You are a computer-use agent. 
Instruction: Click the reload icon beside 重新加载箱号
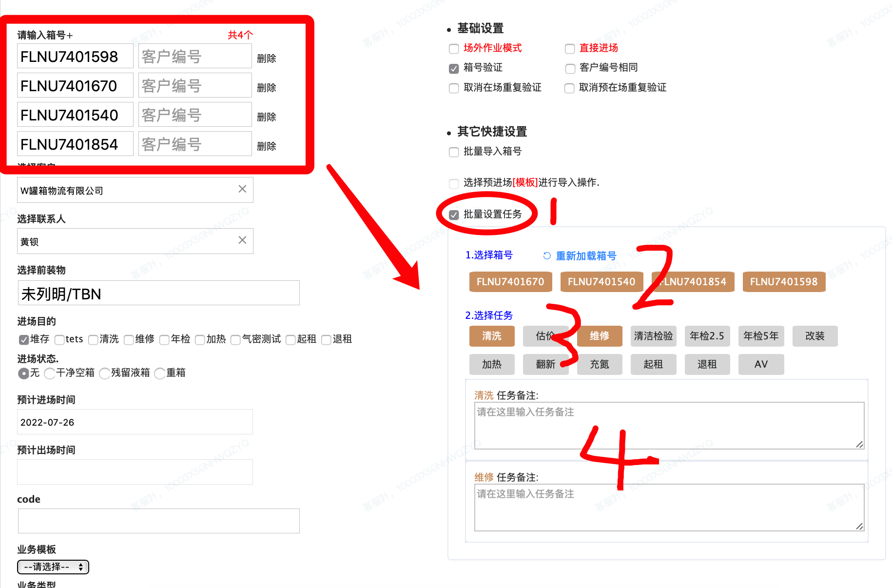click(547, 256)
